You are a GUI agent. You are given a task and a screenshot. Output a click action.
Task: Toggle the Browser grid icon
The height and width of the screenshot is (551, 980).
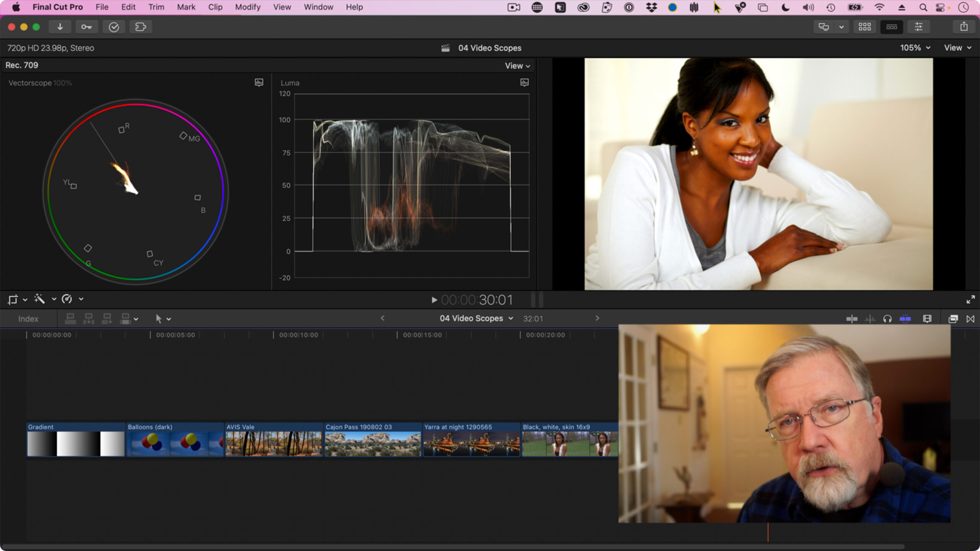click(x=865, y=27)
